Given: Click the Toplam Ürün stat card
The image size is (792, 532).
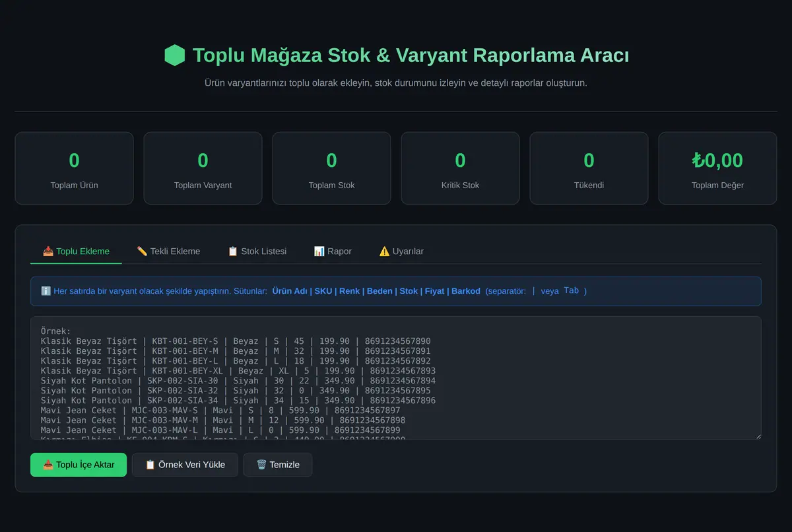Looking at the screenshot, I should click(x=74, y=168).
